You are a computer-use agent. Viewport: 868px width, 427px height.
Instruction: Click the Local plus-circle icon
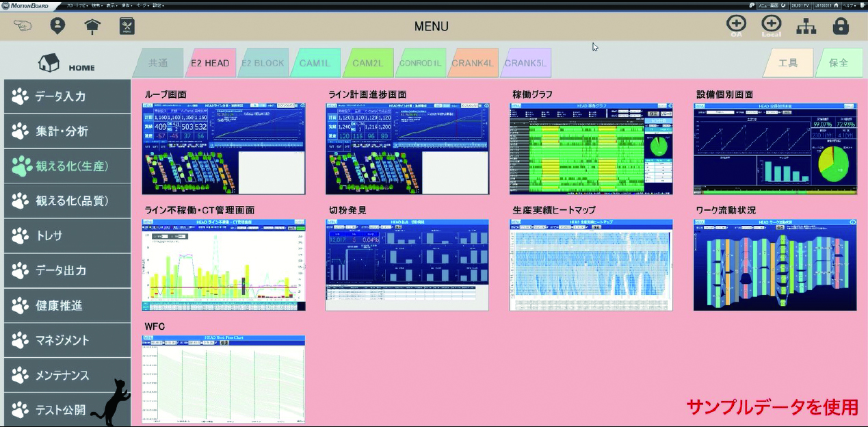[x=771, y=25]
